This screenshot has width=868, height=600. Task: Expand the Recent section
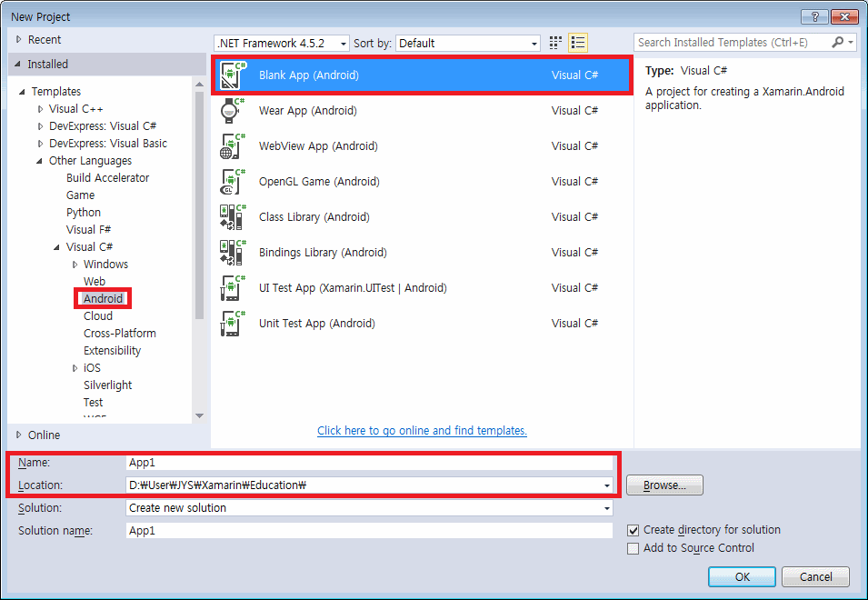coord(19,39)
